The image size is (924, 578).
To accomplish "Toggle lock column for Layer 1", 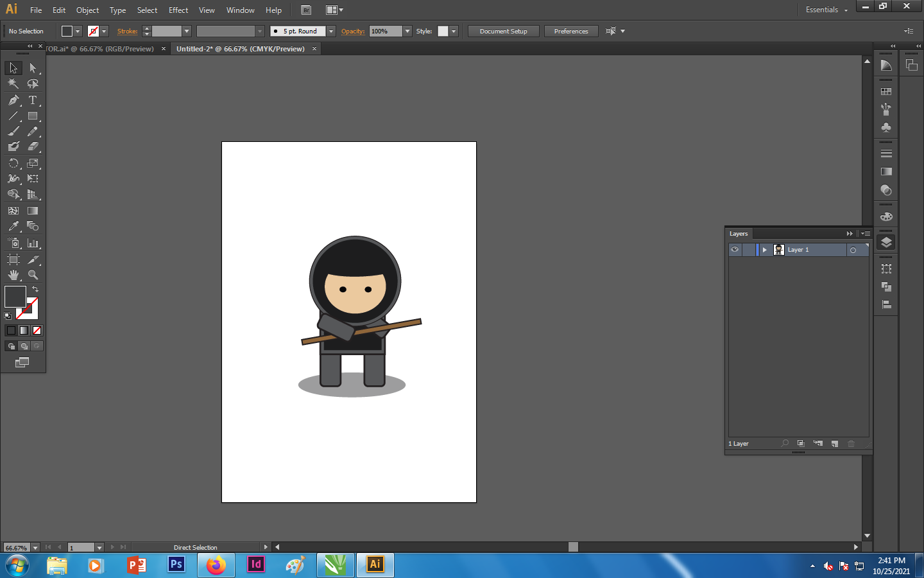I will pos(749,250).
